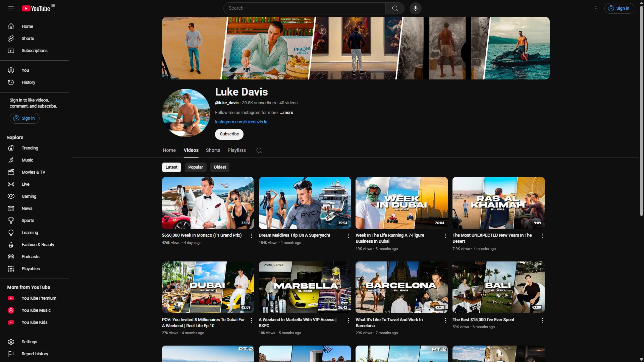Open the instagram.com/lukedavis.ig link
Screen dimensions: 644x362
241,122
